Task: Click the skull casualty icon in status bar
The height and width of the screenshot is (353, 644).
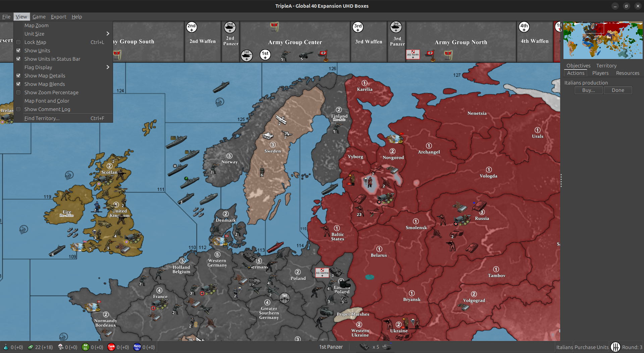Action: [61, 347]
